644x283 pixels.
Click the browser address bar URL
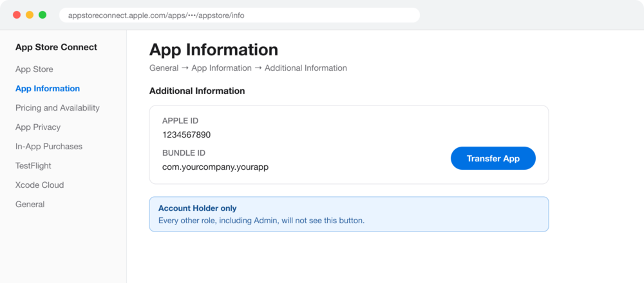239,15
